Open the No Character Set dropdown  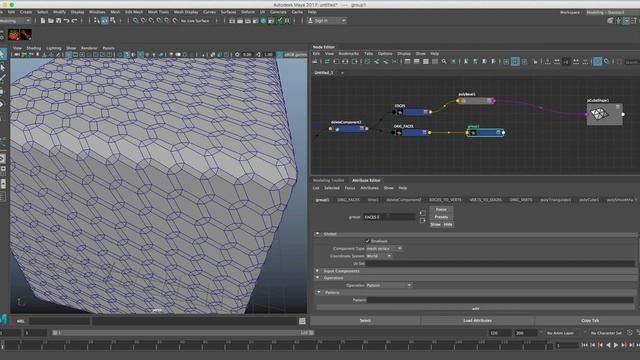(x=607, y=333)
